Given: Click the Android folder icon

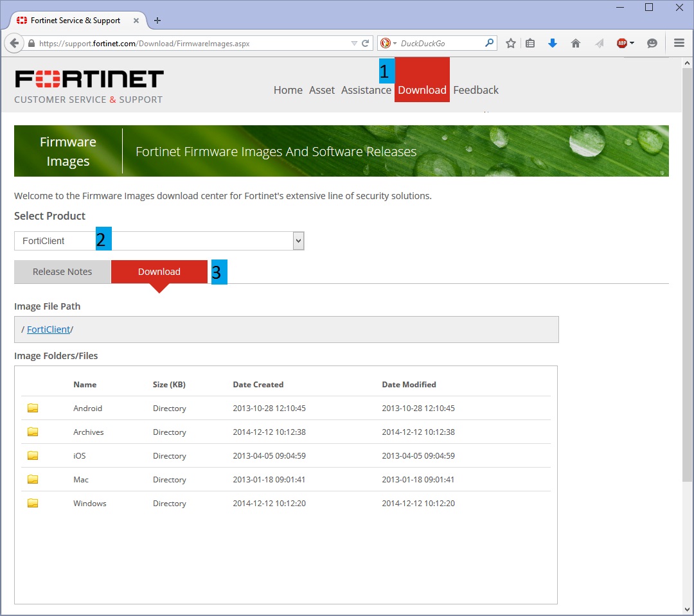Looking at the screenshot, I should (x=33, y=408).
